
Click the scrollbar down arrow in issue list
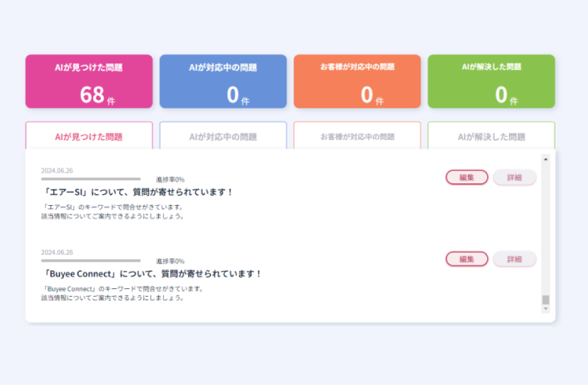[546, 309]
